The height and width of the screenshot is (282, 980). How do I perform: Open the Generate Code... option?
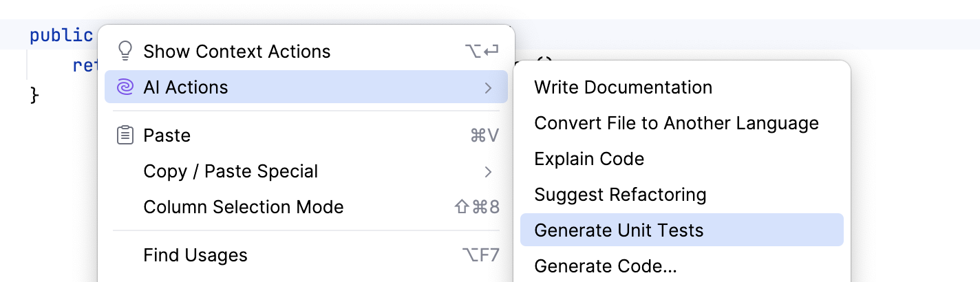click(x=606, y=266)
